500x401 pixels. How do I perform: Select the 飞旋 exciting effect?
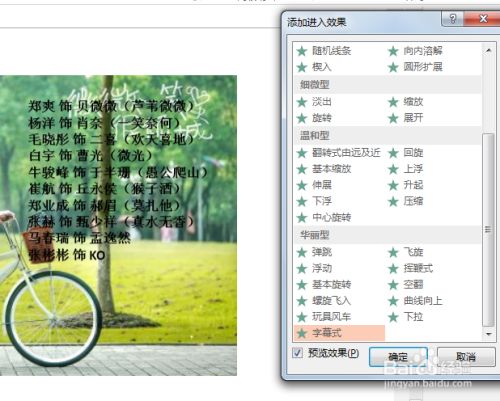pos(406,252)
